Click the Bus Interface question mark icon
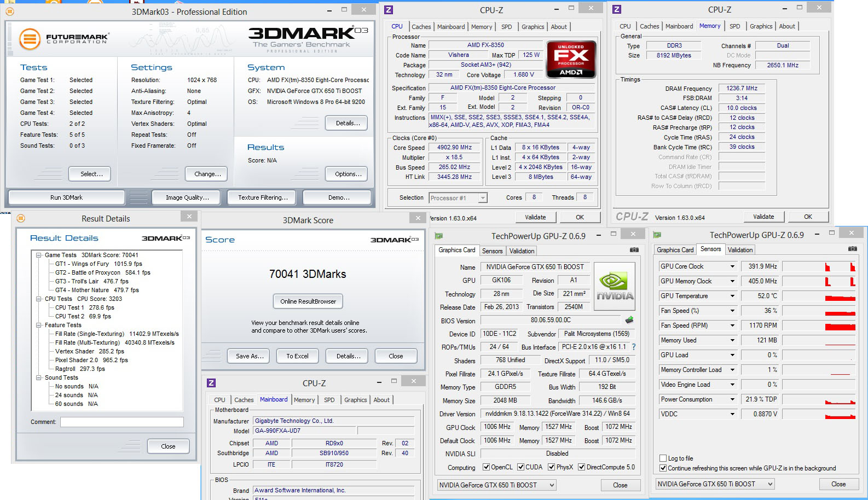This screenshot has height=500, width=868. [634, 347]
